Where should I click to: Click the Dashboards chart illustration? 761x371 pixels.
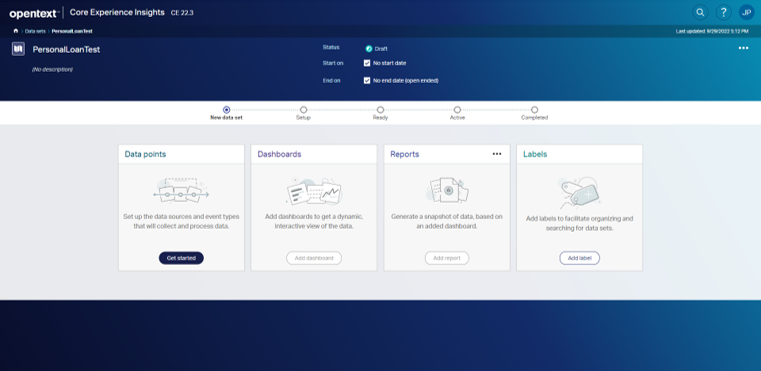click(x=314, y=191)
